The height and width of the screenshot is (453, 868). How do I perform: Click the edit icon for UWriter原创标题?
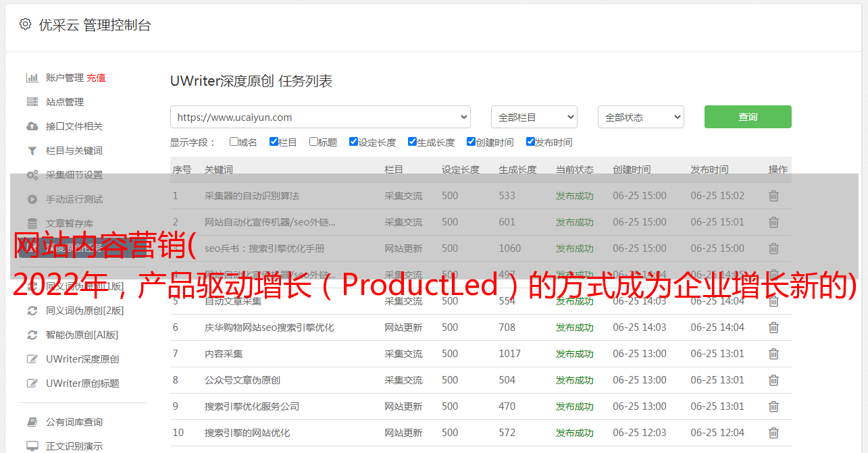(x=32, y=383)
